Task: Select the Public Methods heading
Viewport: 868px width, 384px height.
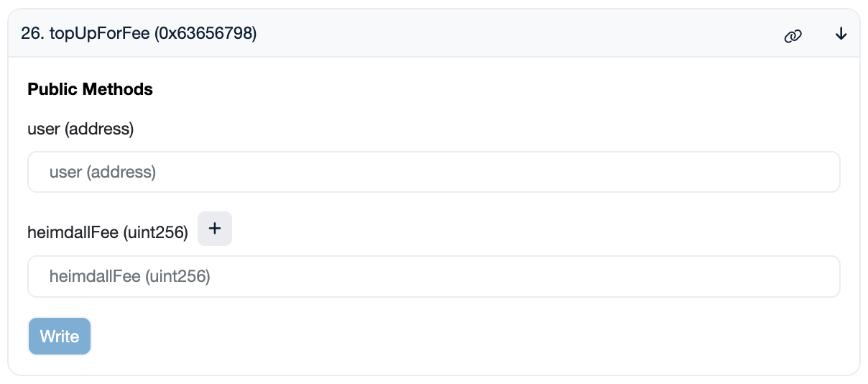Action: click(x=90, y=89)
